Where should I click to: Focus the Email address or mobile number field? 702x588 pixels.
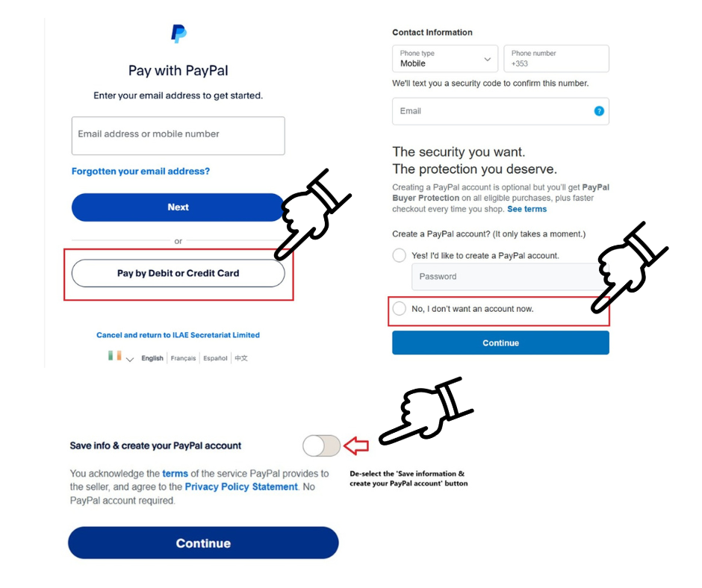[178, 135]
